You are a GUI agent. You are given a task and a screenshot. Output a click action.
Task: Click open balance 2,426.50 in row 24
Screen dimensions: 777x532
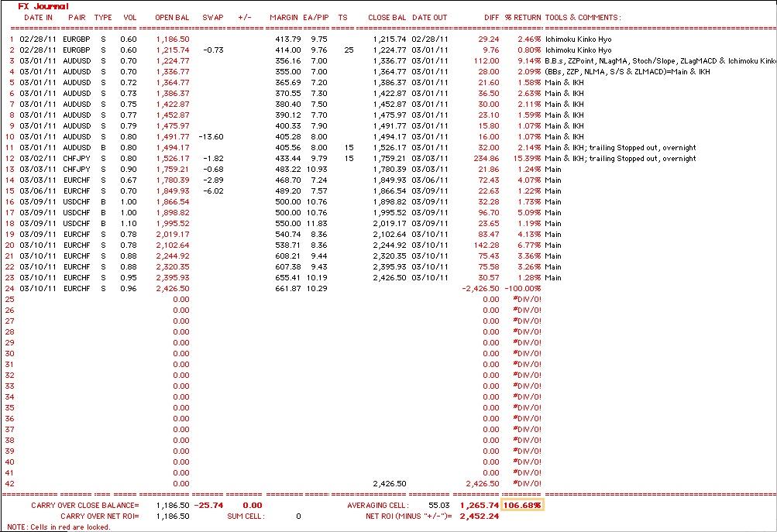pyautogui.click(x=173, y=289)
